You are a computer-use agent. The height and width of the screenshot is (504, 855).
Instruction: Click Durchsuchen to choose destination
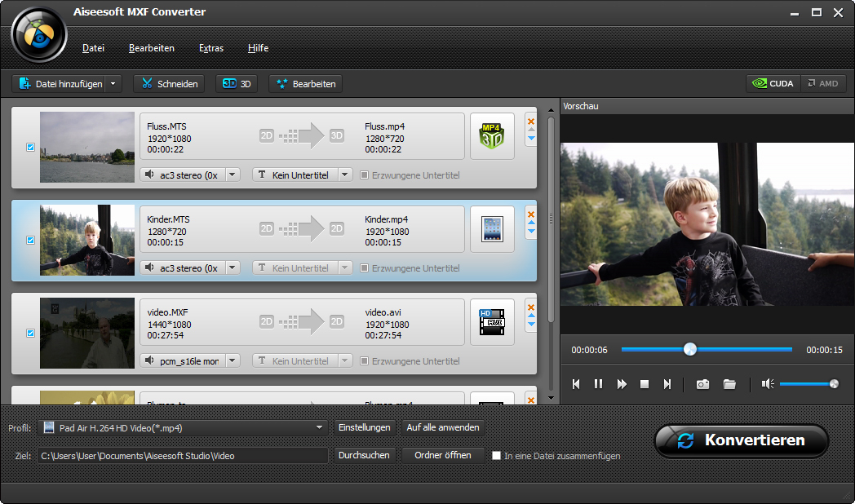point(364,456)
